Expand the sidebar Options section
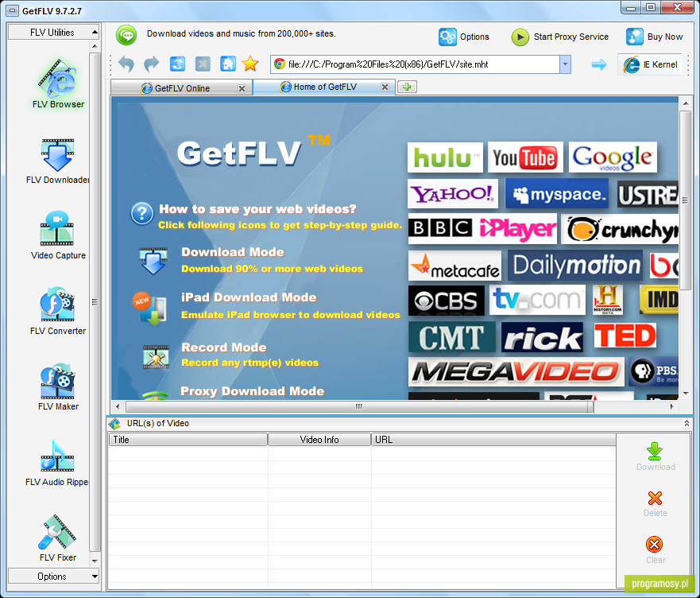 click(x=53, y=576)
